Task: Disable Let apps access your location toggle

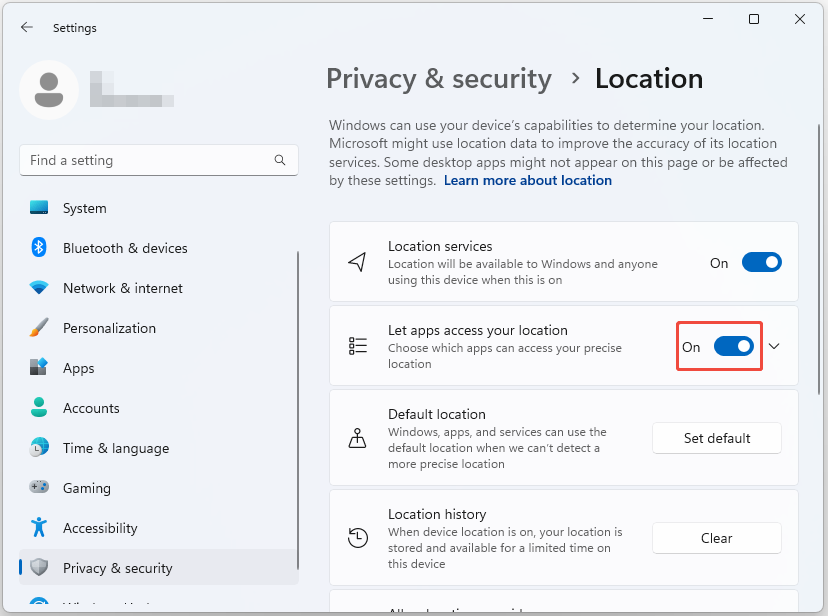Action: point(733,346)
